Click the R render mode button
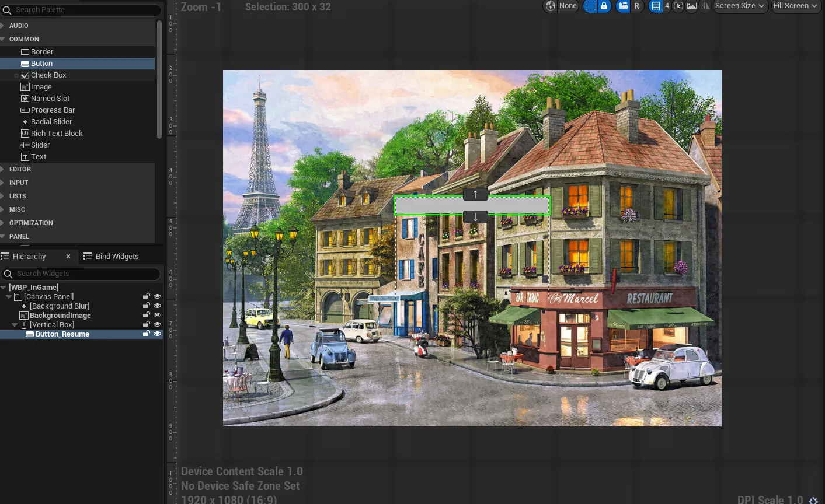Viewport: 825px width, 504px height. point(636,6)
